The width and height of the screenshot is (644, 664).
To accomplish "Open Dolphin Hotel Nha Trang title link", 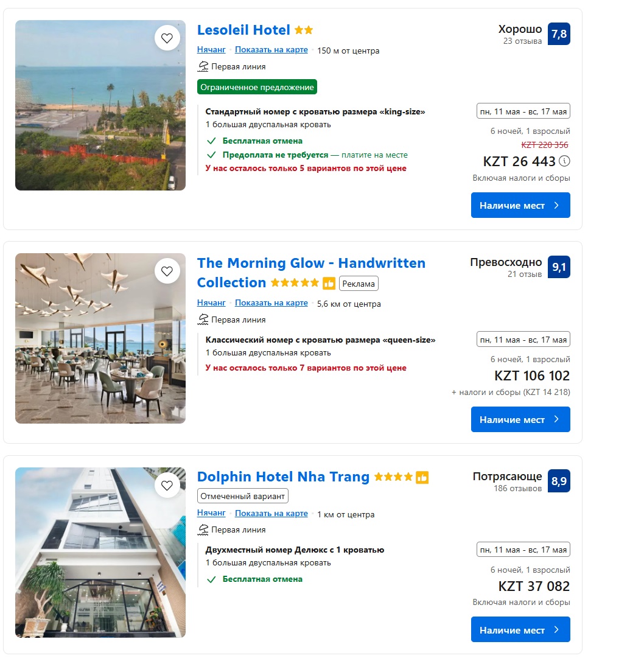I will coord(283,477).
